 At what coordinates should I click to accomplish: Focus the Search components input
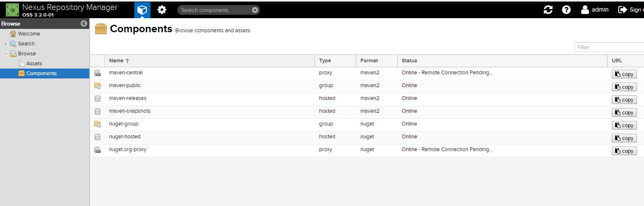[x=215, y=10]
